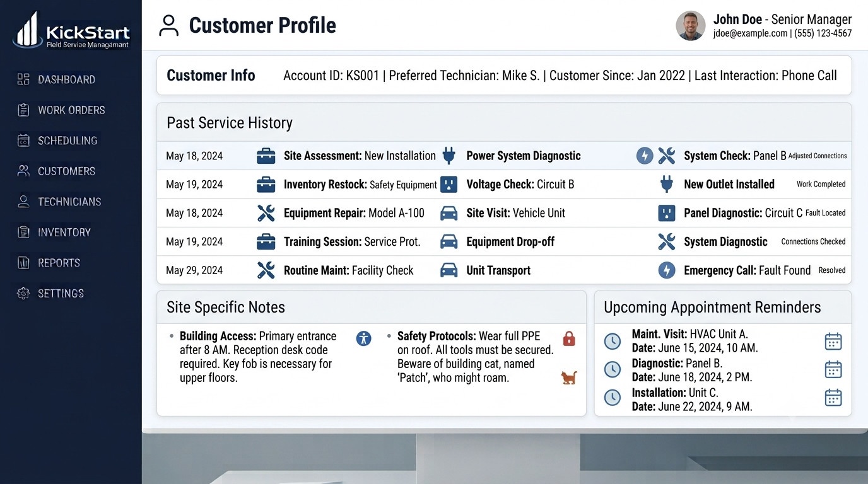Click the lightning bolt icon in System Check row
The height and width of the screenshot is (484, 868).
[644, 156]
